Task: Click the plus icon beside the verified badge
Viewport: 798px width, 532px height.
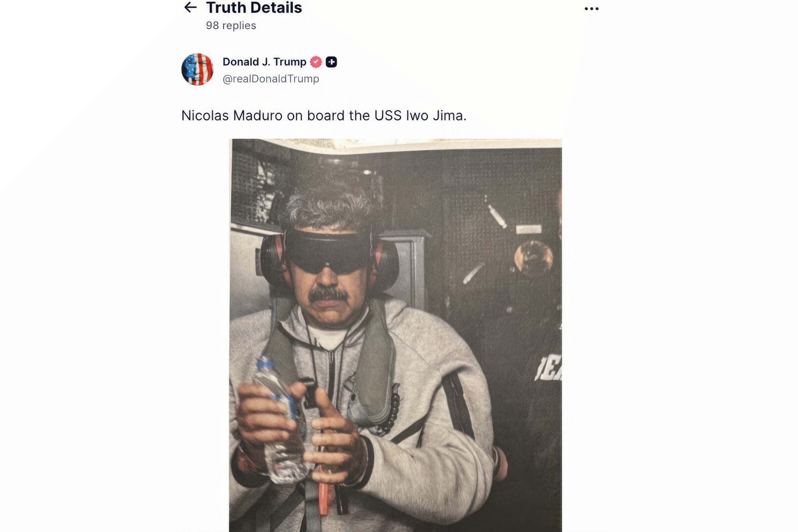Action: coord(332,62)
